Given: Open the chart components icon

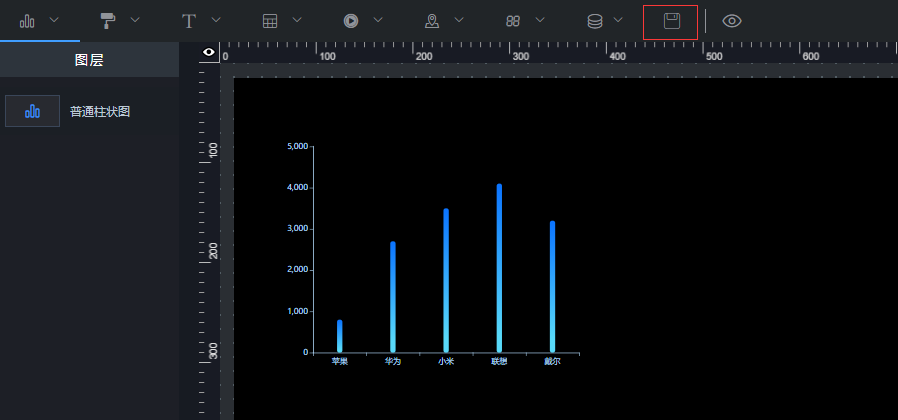Looking at the screenshot, I should 27,21.
